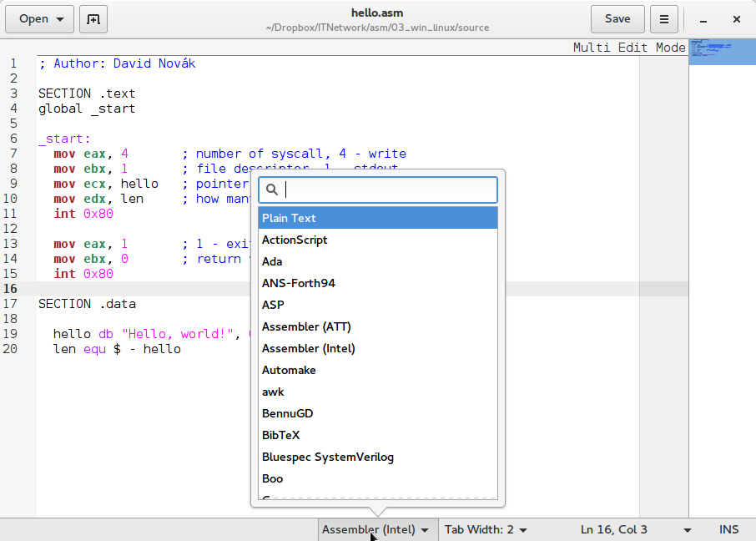
Task: Expand the Open recent files dropdown
Action: click(x=60, y=19)
